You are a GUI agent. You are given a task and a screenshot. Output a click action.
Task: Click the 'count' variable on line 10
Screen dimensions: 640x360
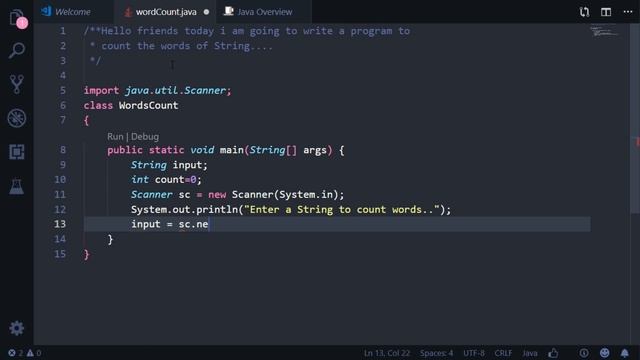[x=169, y=180]
